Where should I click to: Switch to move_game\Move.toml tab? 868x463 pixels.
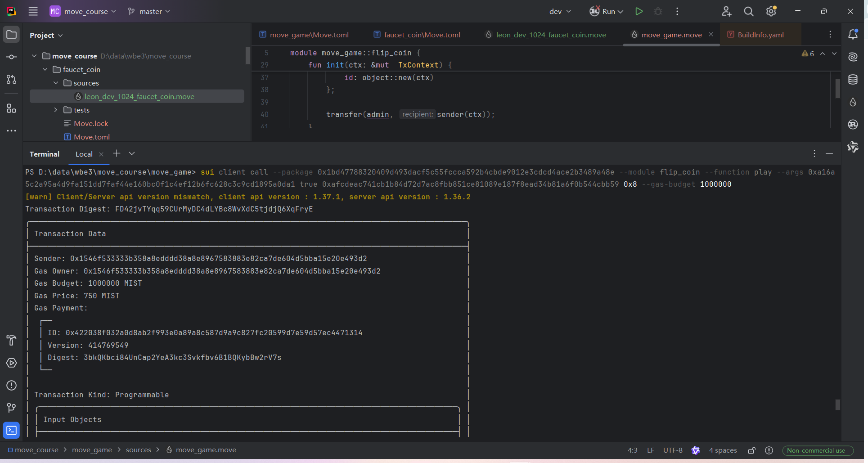point(304,35)
